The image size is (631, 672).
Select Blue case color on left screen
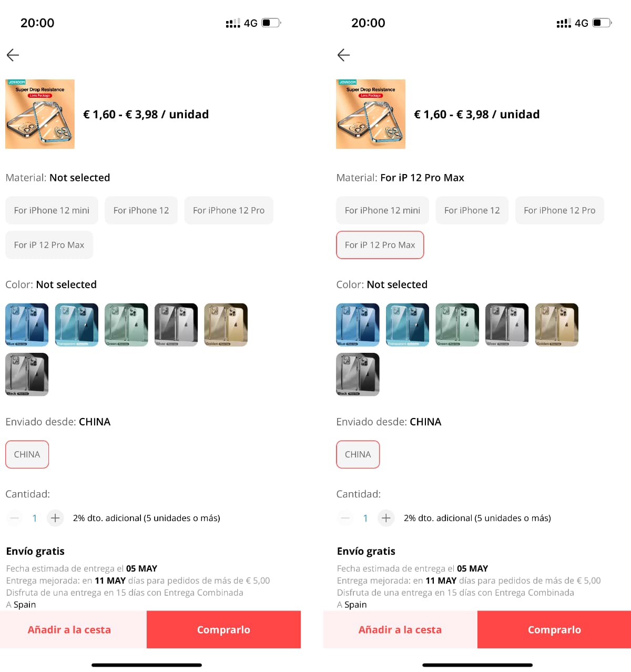coord(27,324)
